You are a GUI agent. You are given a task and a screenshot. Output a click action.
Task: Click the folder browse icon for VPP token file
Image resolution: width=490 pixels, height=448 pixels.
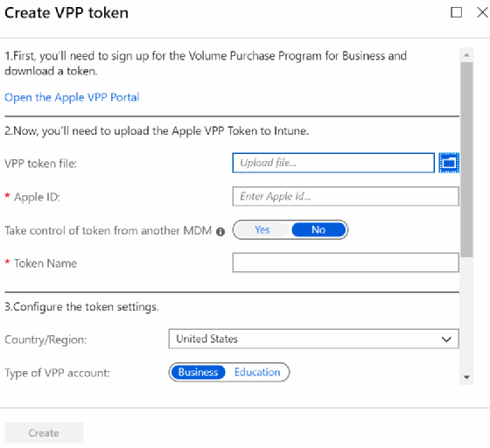(449, 163)
